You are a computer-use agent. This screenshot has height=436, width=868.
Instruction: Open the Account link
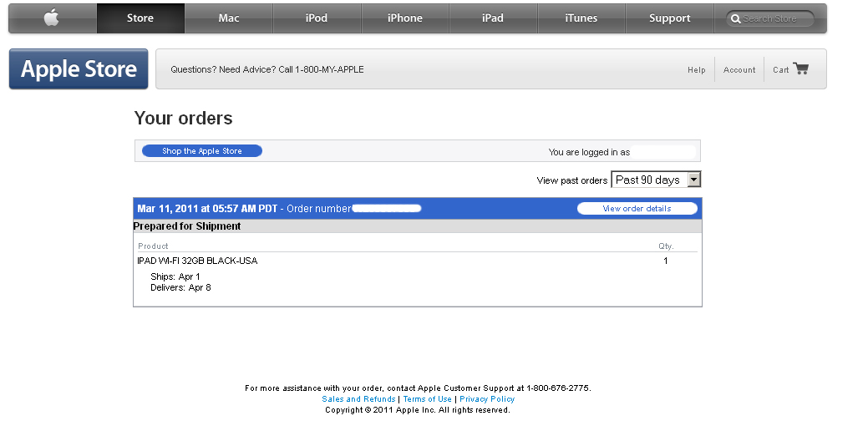[x=739, y=69]
